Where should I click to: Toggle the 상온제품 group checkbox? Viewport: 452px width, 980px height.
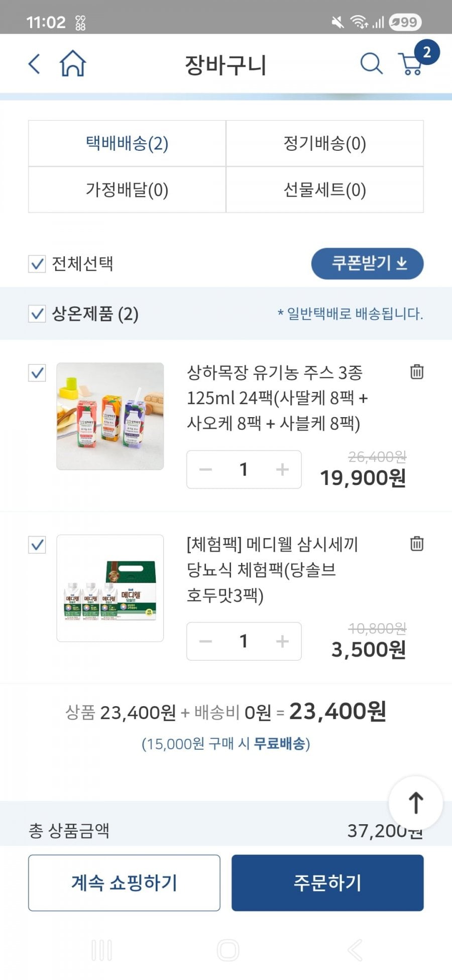click(37, 314)
